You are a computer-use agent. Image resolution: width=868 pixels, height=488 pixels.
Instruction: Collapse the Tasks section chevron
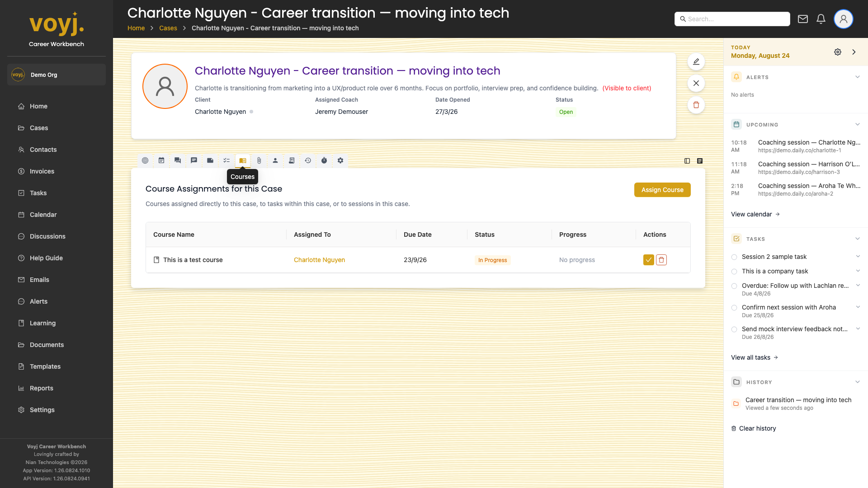click(858, 239)
